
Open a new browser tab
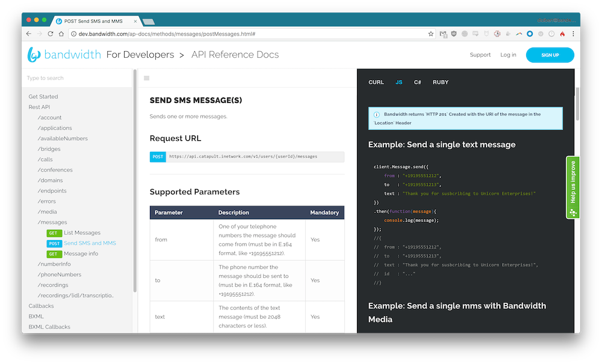149,22
